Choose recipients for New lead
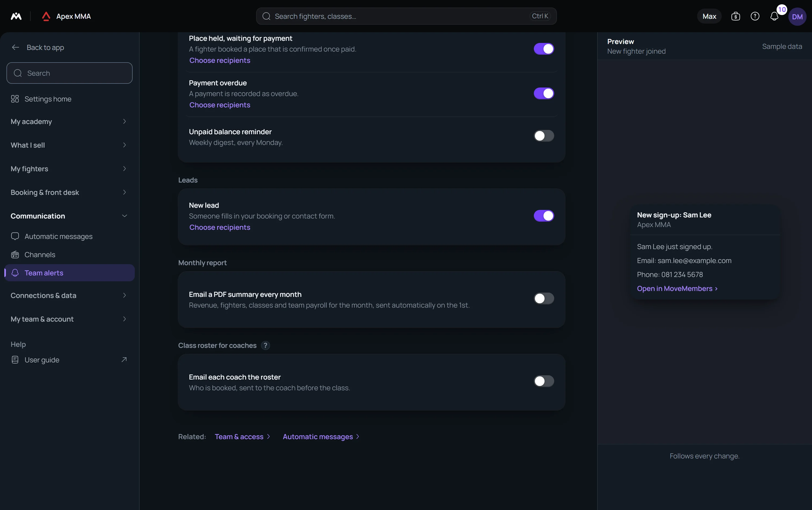This screenshot has width=812, height=510. pyautogui.click(x=220, y=227)
